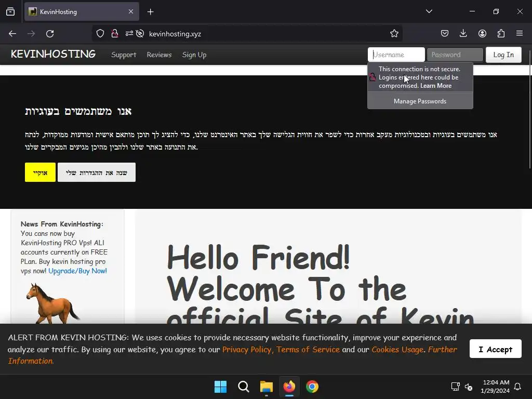Open the Cookies Usage link
532x399 pixels.
(x=397, y=350)
